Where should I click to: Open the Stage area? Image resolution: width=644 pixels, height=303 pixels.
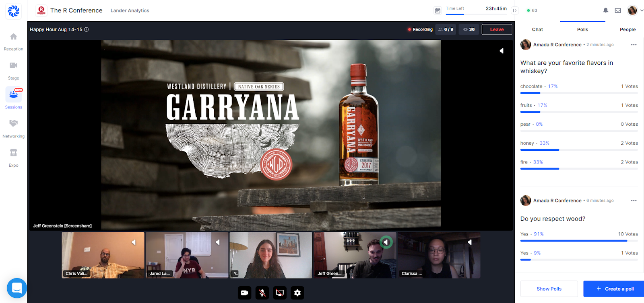pyautogui.click(x=14, y=71)
